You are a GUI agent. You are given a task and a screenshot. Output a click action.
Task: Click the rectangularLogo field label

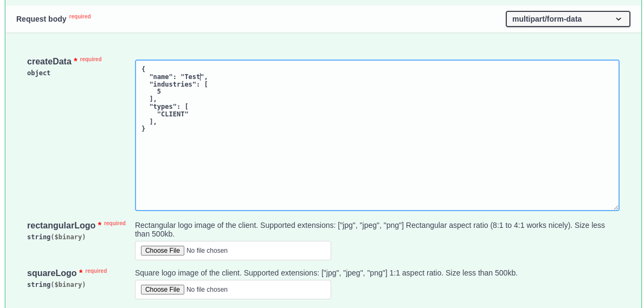(x=61, y=226)
